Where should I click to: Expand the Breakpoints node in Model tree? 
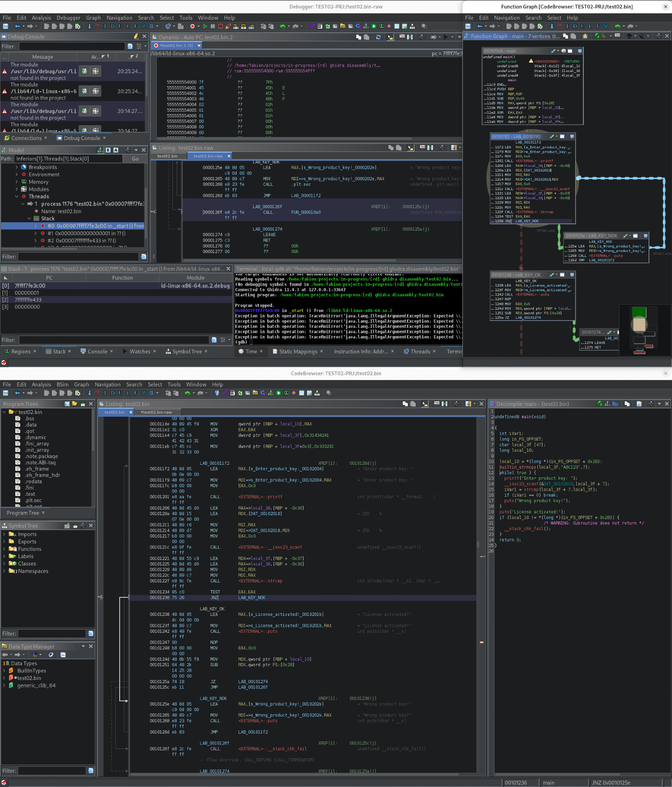coord(17,167)
